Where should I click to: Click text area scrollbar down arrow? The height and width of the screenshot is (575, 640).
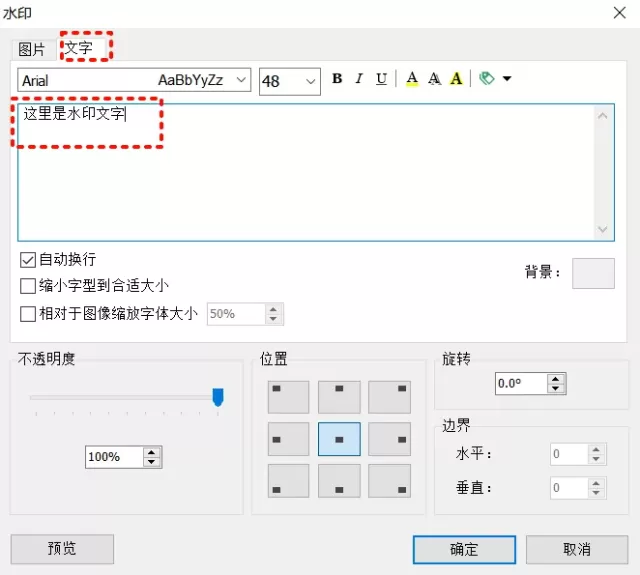point(602,229)
